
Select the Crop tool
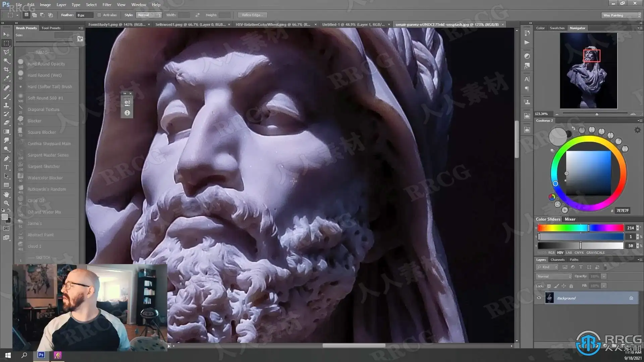pos(6,69)
